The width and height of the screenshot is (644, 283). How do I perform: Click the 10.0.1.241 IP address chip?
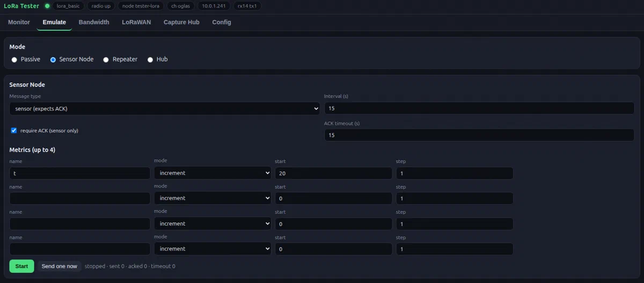pos(214,6)
